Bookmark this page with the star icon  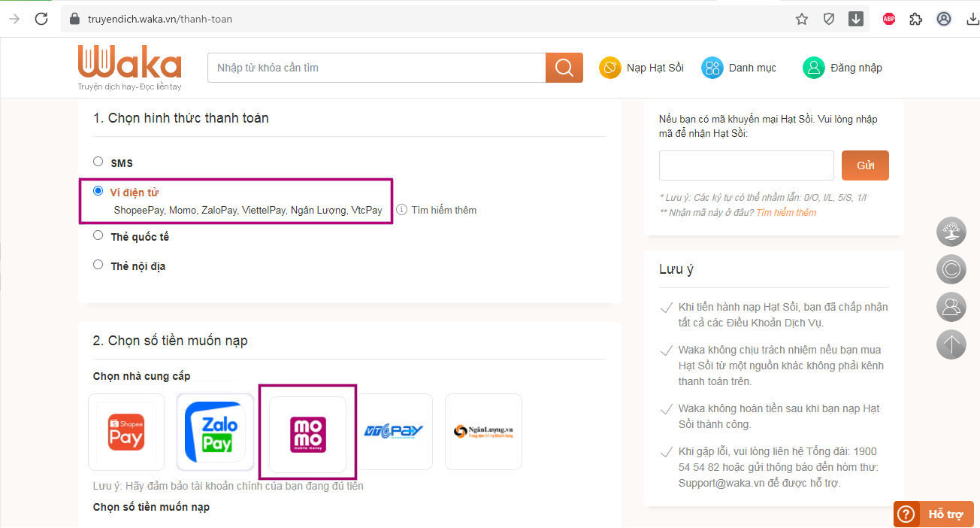pyautogui.click(x=802, y=19)
